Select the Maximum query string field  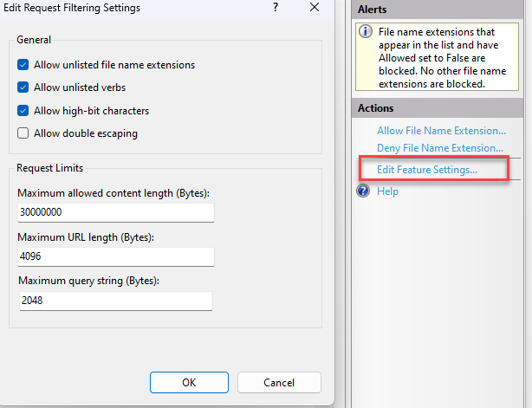114,301
